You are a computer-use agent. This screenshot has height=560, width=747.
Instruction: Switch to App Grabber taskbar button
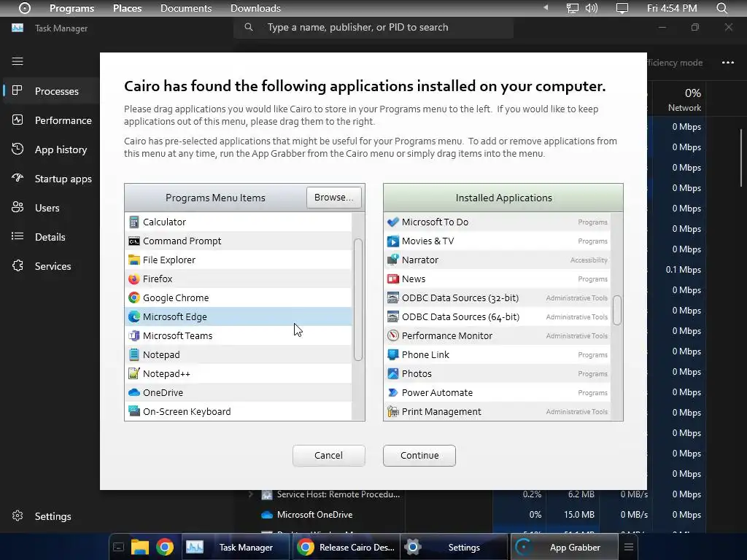point(564,547)
